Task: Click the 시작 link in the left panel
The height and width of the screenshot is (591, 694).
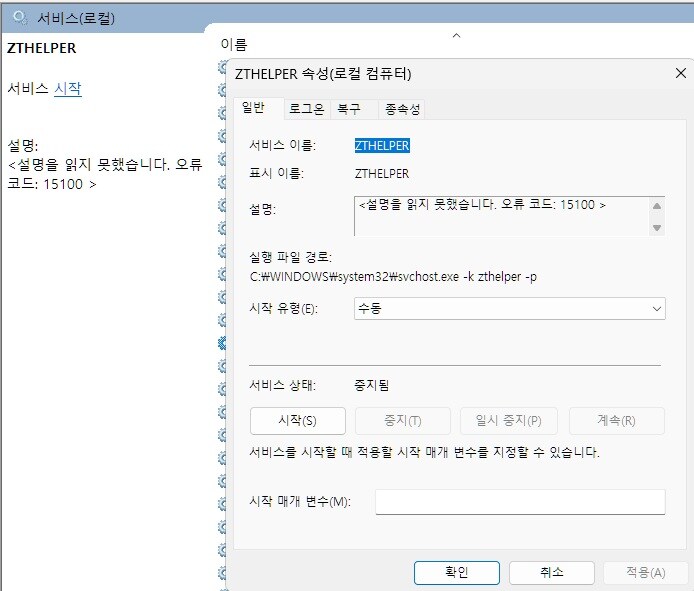Action: coord(68,89)
